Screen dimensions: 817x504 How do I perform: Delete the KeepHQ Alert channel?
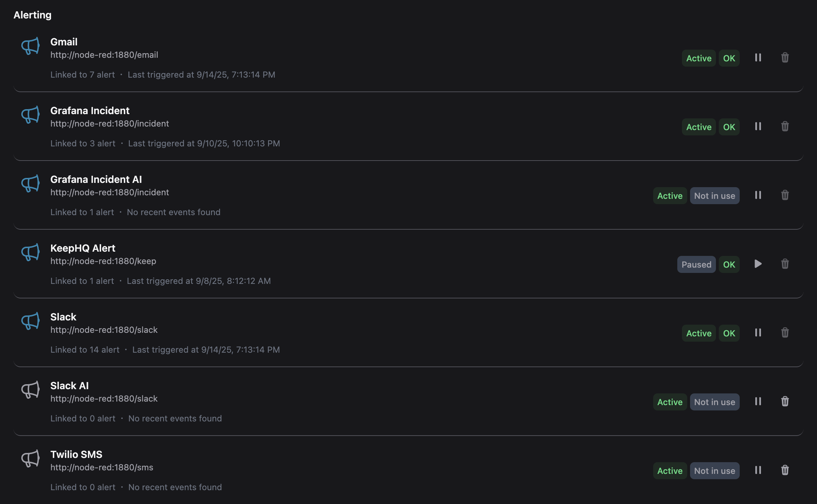coord(785,264)
